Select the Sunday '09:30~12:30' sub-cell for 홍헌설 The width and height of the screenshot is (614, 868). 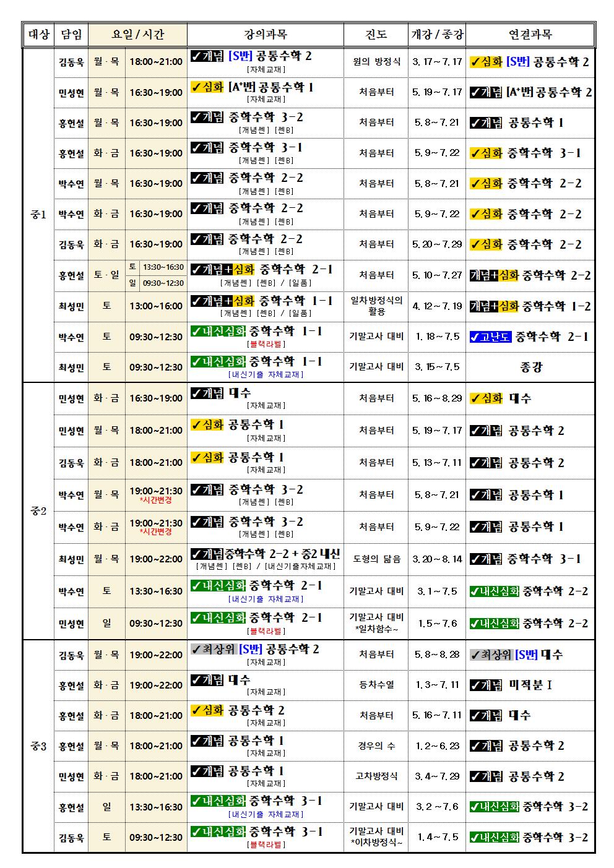pyautogui.click(x=163, y=283)
